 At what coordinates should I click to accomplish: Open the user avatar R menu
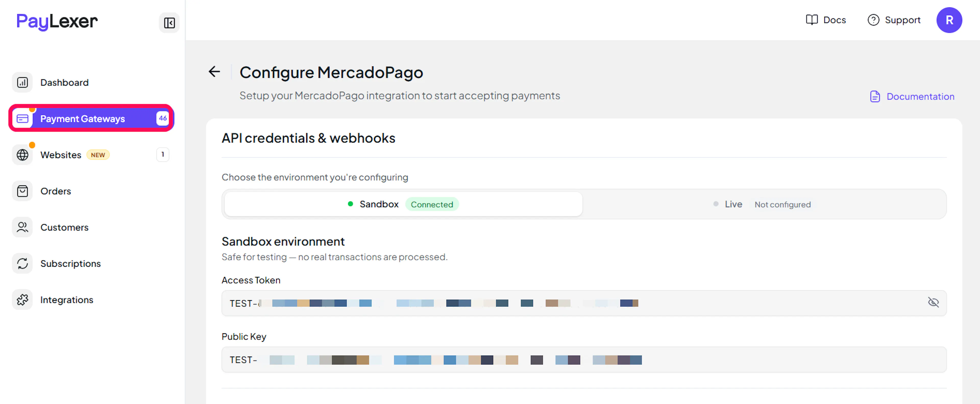[x=949, y=20]
